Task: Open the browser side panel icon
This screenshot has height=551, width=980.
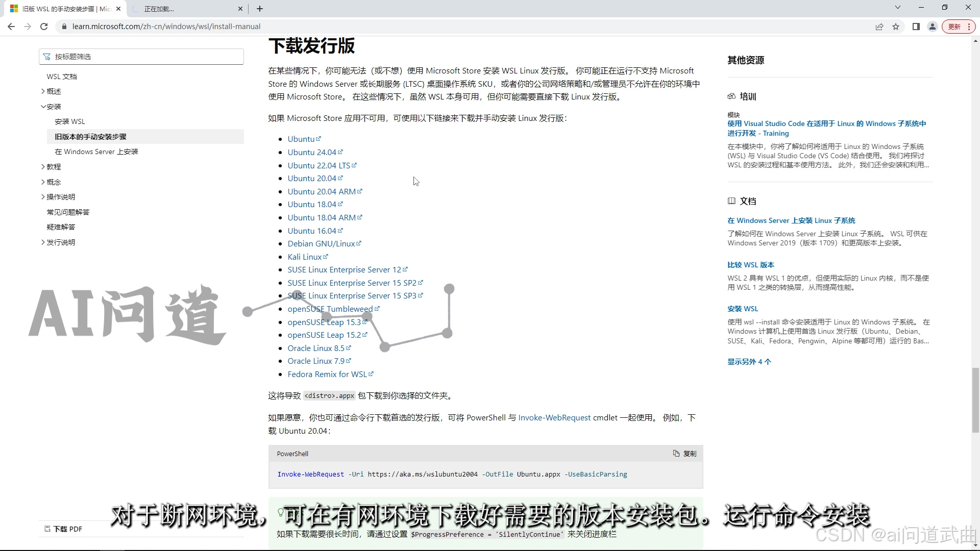Action: click(x=916, y=27)
